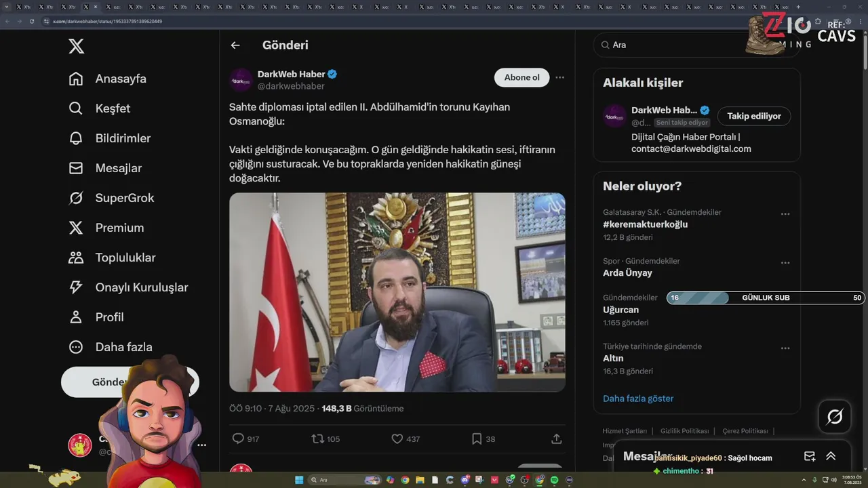Screen dimensions: 868x488
Task: Click new message icon in Mesajlar drawer
Action: tap(810, 456)
